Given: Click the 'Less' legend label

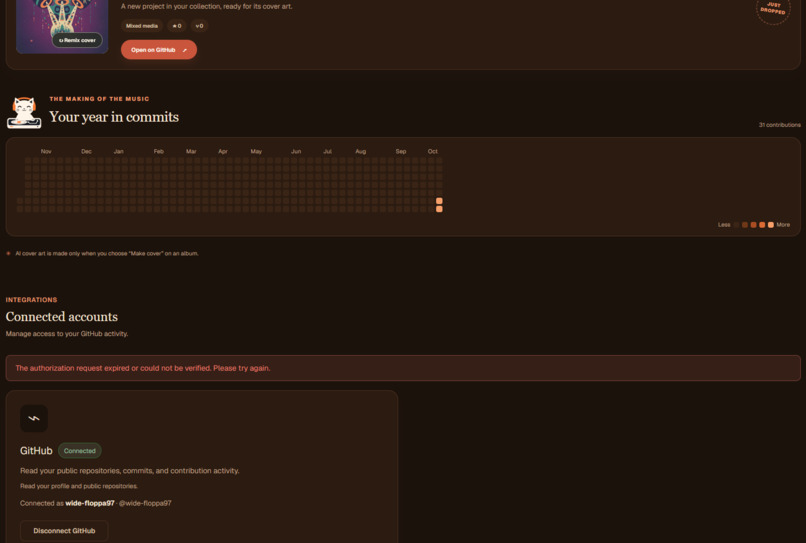Looking at the screenshot, I should [x=724, y=225].
